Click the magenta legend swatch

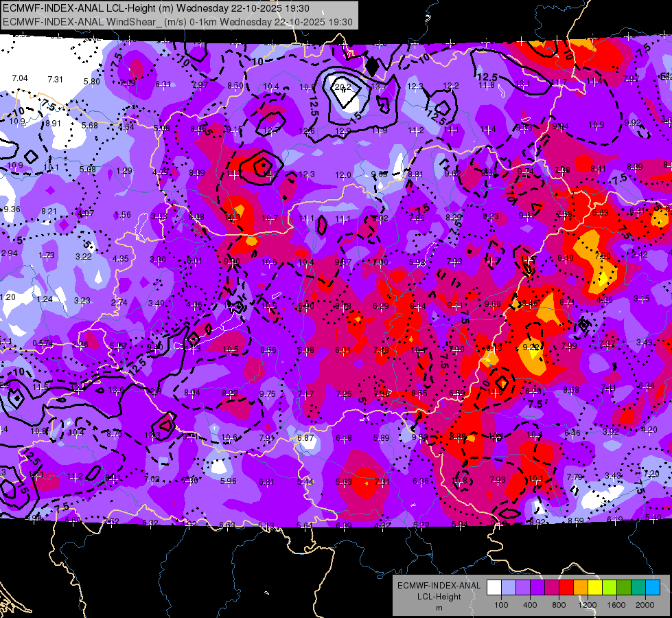click(x=552, y=588)
